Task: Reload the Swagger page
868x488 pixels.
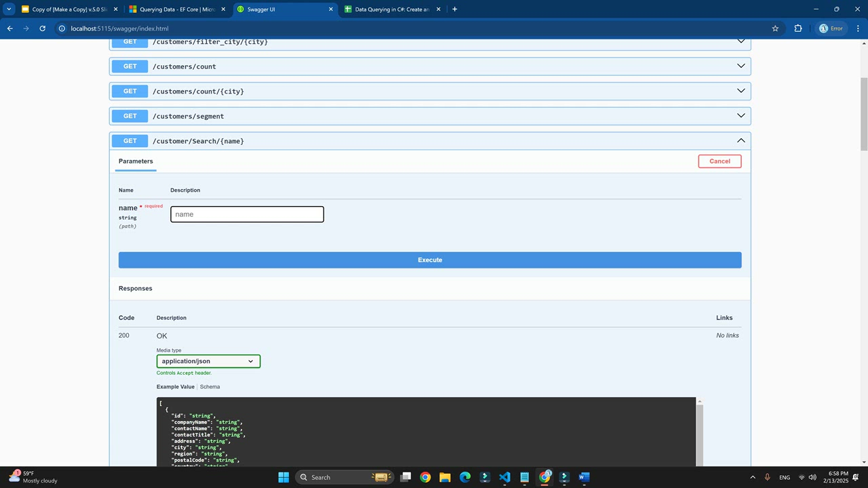Action: tap(42, 28)
